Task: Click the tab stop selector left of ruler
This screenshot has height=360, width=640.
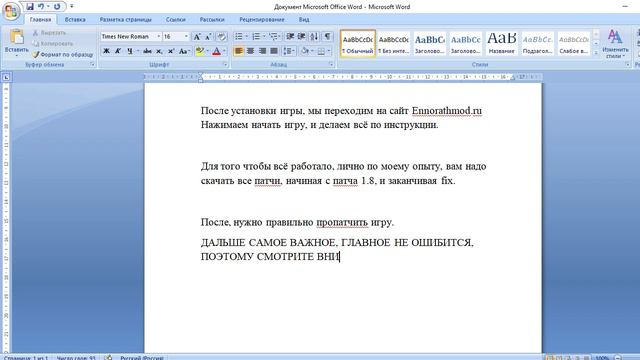Action: (6, 77)
